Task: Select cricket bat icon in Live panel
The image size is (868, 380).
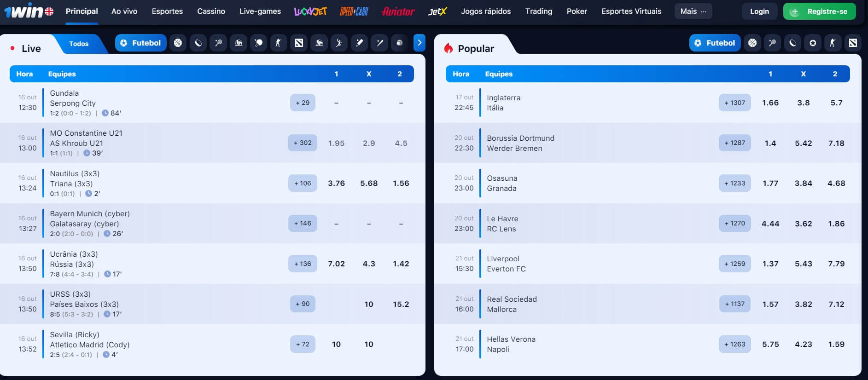Action: pyautogui.click(x=359, y=43)
